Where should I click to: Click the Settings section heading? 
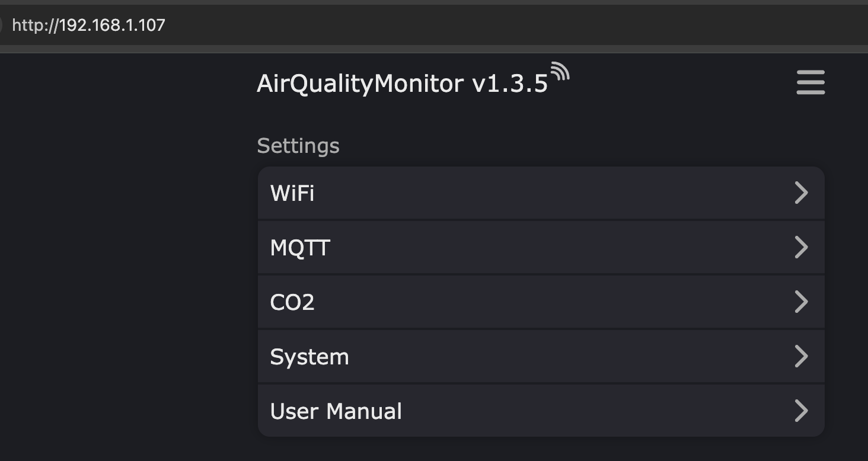[298, 146]
